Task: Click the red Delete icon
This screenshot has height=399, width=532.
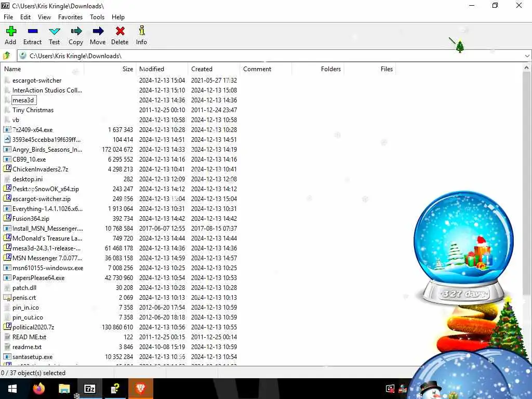Action: (x=120, y=31)
